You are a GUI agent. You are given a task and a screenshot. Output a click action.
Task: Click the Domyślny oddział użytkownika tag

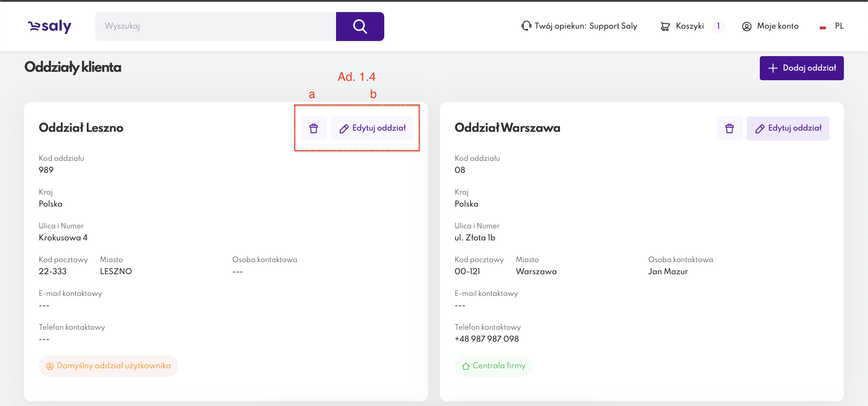108,366
